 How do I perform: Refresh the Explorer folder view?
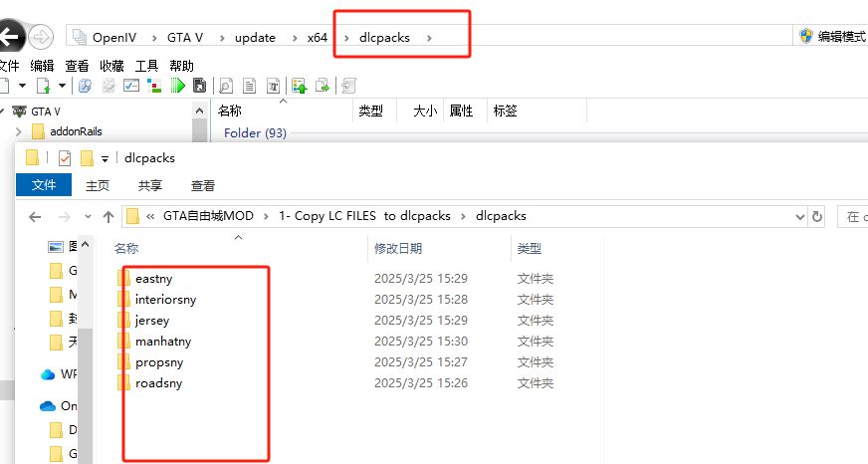[x=817, y=216]
